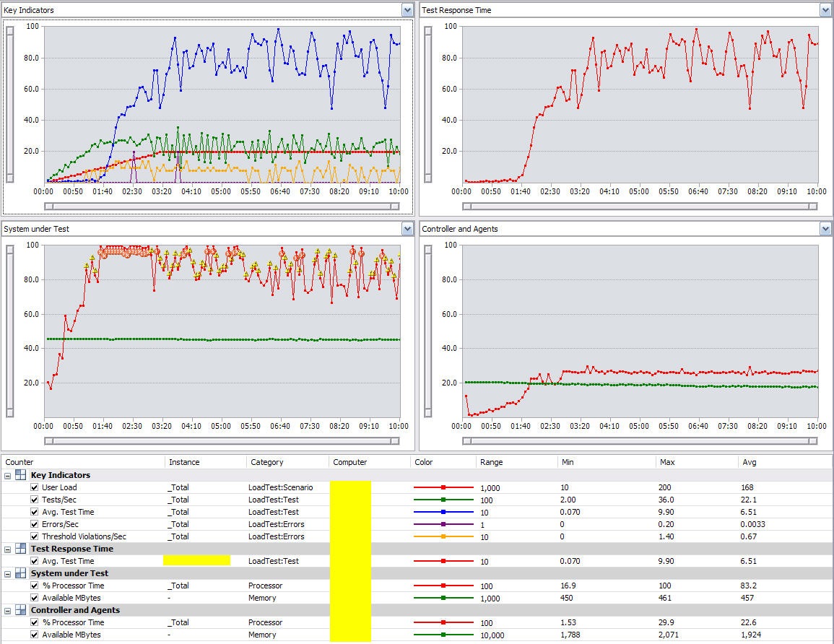834x644 pixels.
Task: Click the System under Test horizontal timeline slider
Action: point(222,441)
